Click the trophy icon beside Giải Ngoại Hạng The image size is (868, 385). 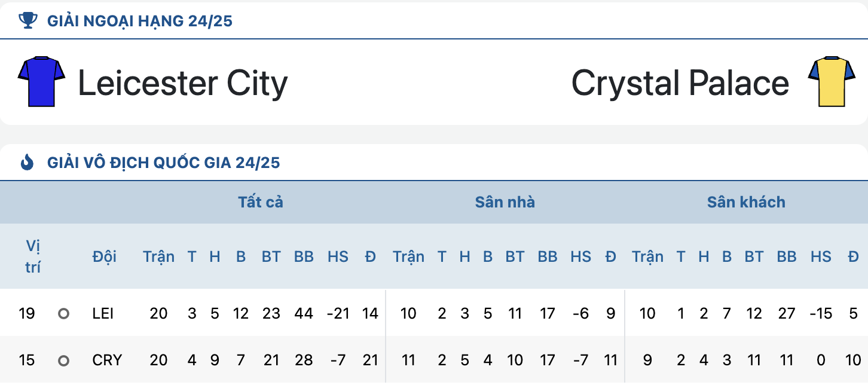click(27, 21)
